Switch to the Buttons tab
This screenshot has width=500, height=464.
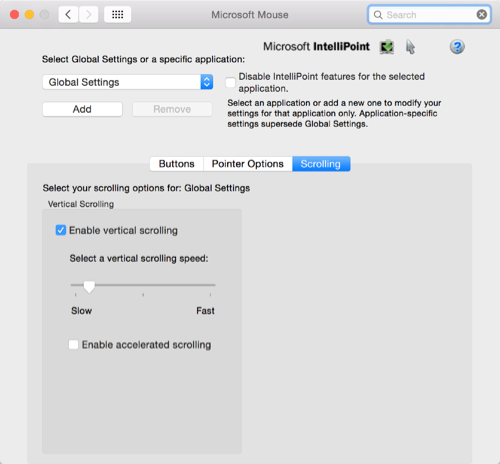pyautogui.click(x=177, y=164)
